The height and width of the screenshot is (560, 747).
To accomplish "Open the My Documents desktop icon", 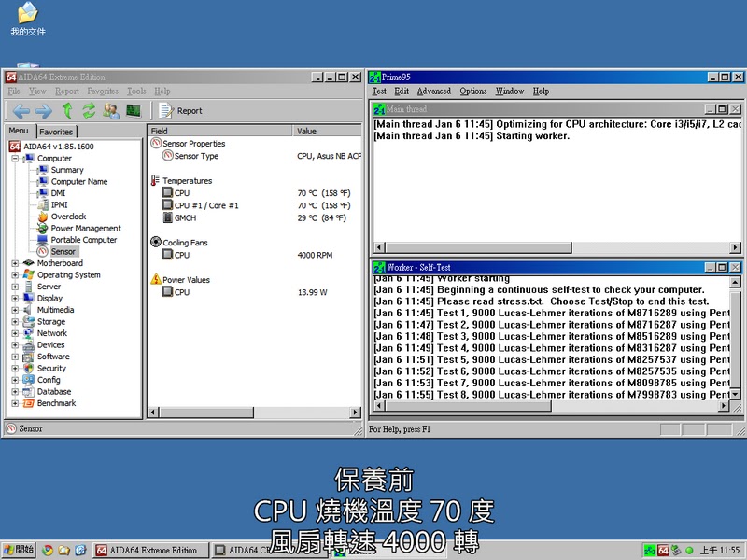I will [28, 20].
